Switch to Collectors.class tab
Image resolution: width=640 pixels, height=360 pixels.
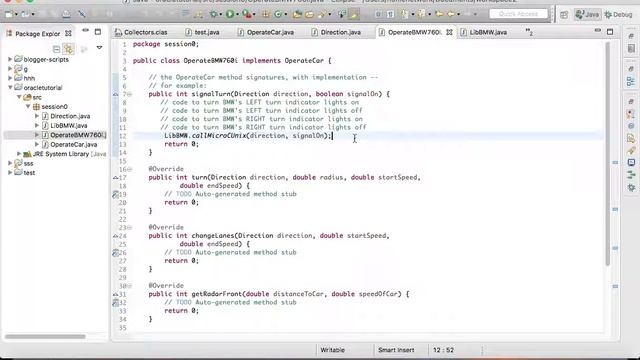(141, 32)
